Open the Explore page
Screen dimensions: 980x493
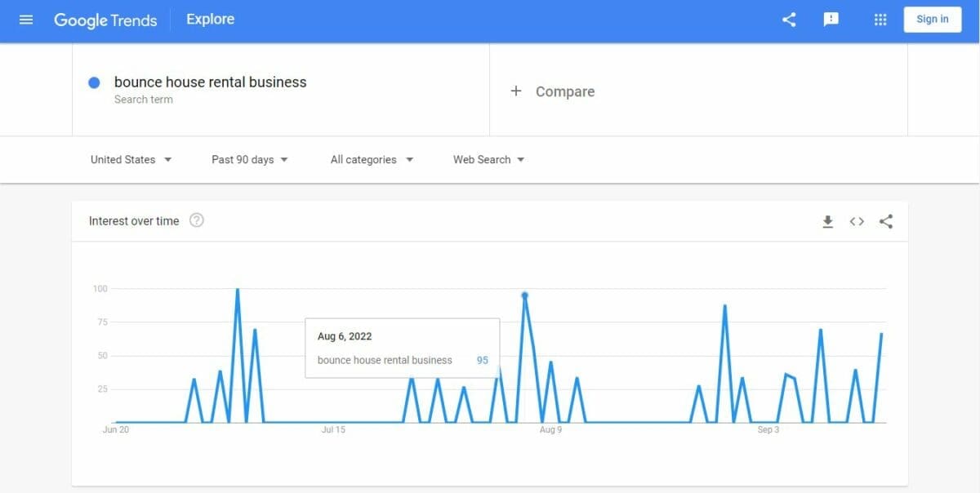coord(210,18)
